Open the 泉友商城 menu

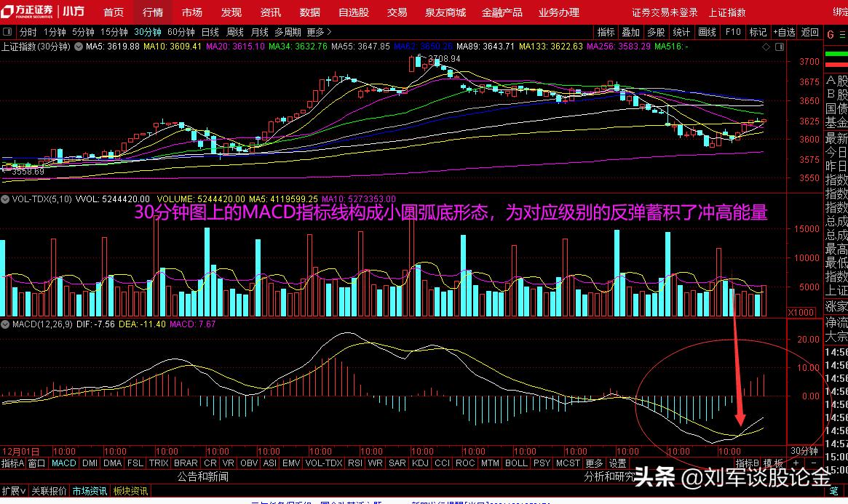[x=445, y=12]
